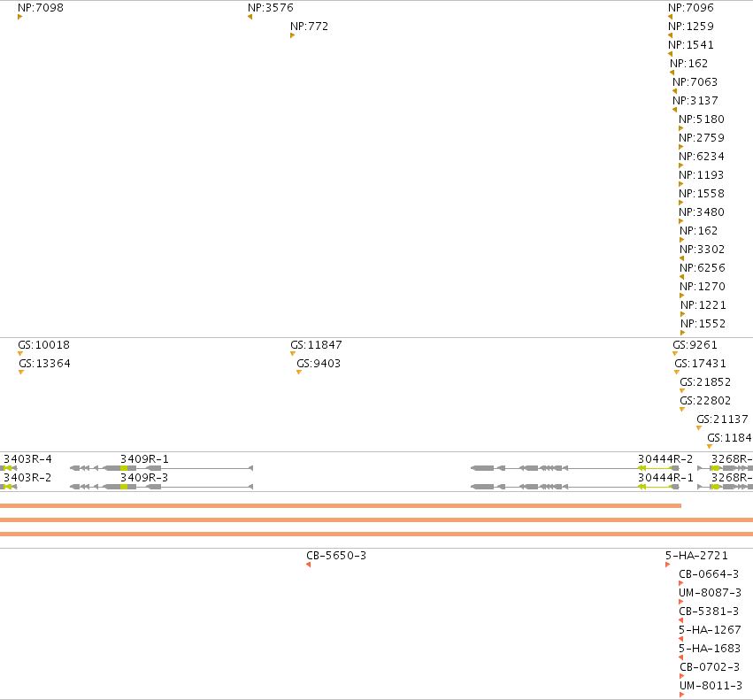753x700 pixels.
Task: Open the CB-0664-3 feature
Action: [x=681, y=583]
